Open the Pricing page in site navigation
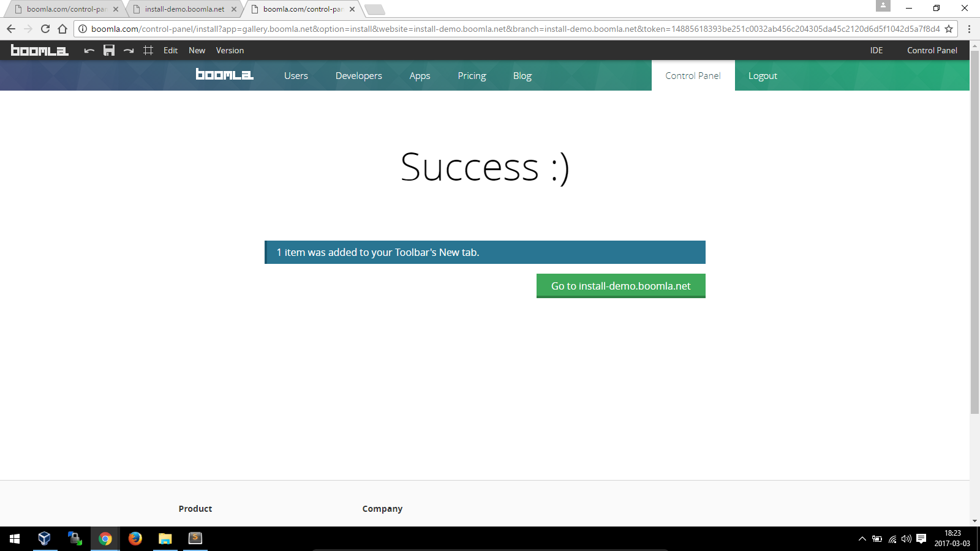This screenshot has height=551, width=980. [472, 76]
